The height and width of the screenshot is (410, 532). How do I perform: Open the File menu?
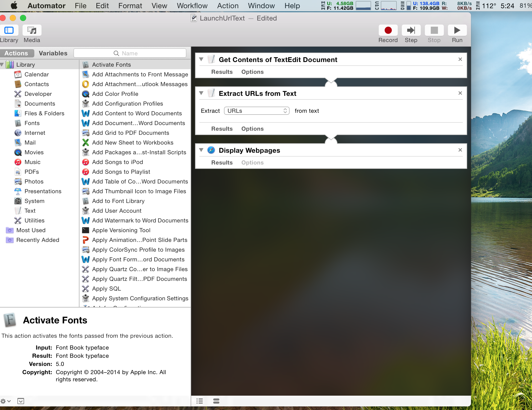pyautogui.click(x=80, y=6)
